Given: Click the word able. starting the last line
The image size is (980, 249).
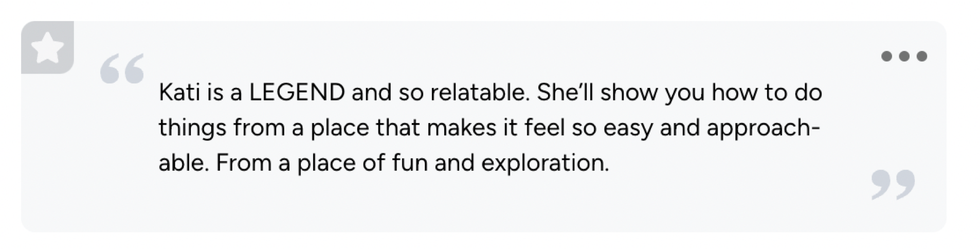Looking at the screenshot, I should pyautogui.click(x=184, y=163).
